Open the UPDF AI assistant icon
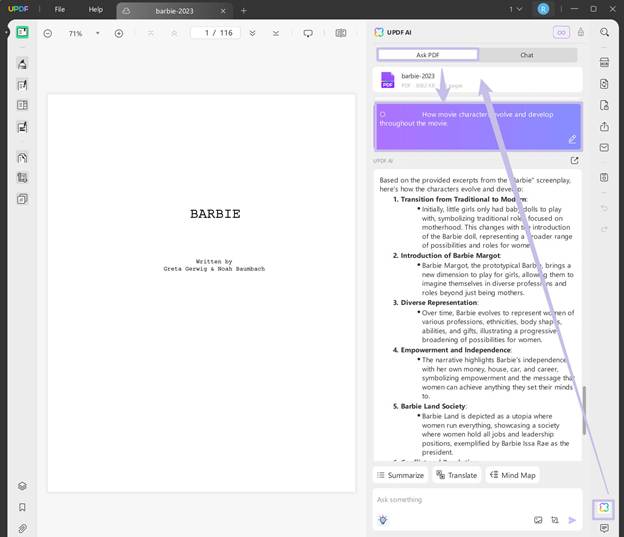The height and width of the screenshot is (537, 624). 604,508
